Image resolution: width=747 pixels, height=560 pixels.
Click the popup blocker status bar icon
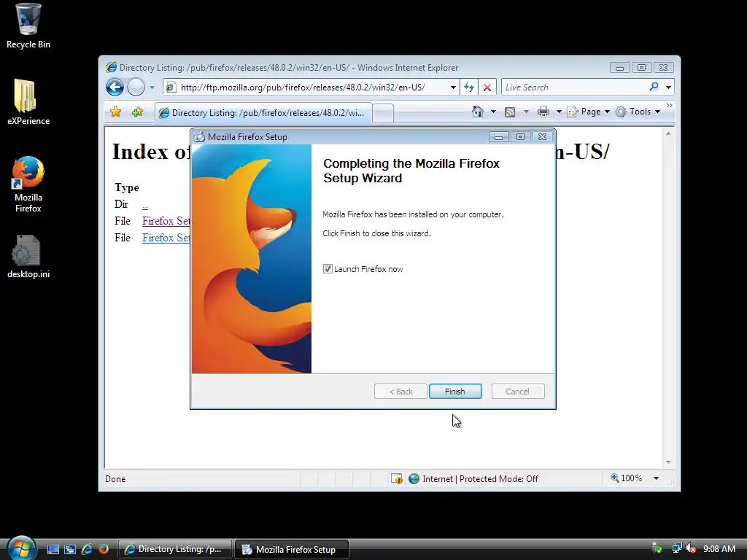(396, 478)
